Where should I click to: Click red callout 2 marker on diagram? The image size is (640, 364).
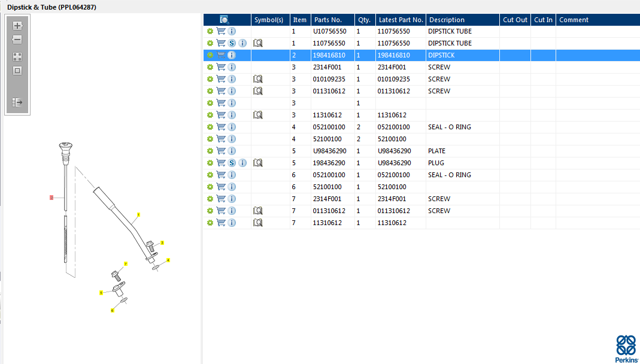51,197
